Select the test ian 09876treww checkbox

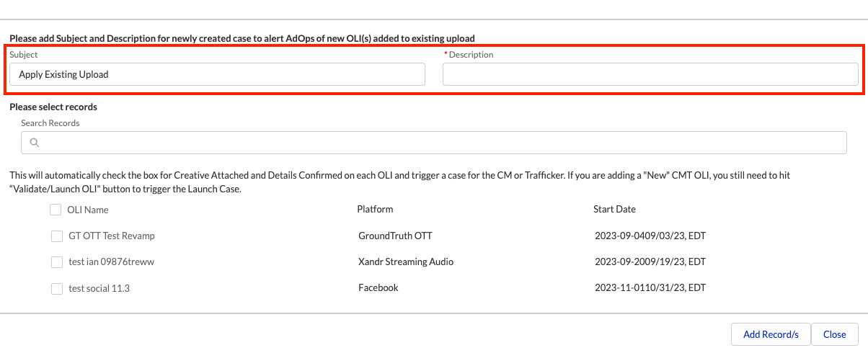click(57, 262)
